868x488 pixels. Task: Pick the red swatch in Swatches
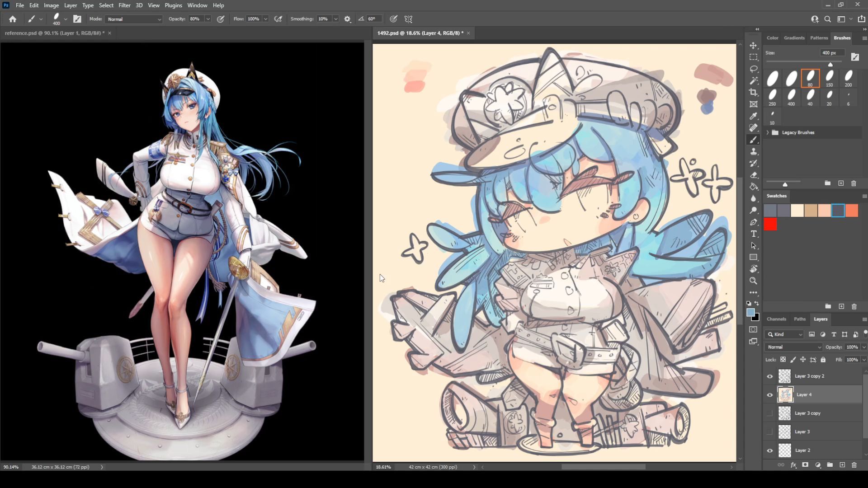point(770,224)
